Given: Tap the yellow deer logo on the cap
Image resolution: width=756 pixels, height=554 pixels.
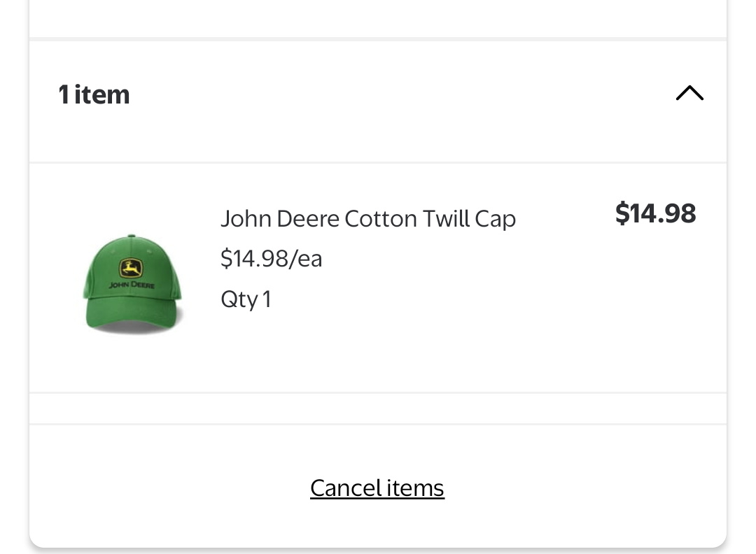Looking at the screenshot, I should click(x=131, y=268).
